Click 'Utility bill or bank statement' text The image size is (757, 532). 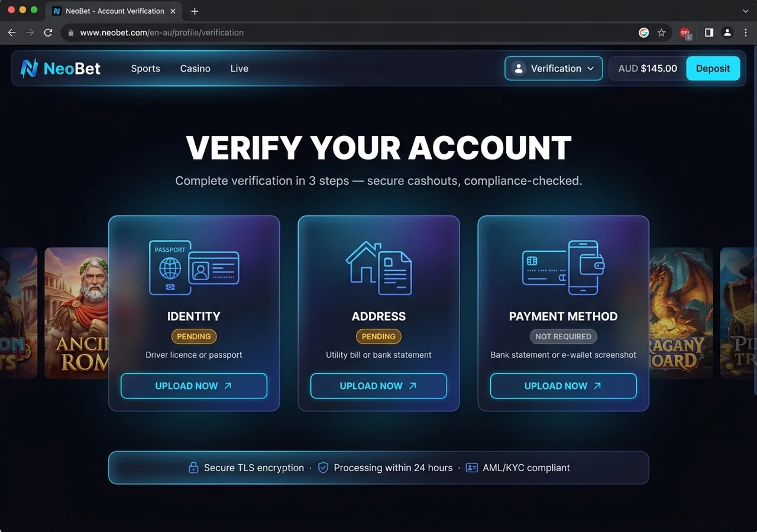point(378,355)
